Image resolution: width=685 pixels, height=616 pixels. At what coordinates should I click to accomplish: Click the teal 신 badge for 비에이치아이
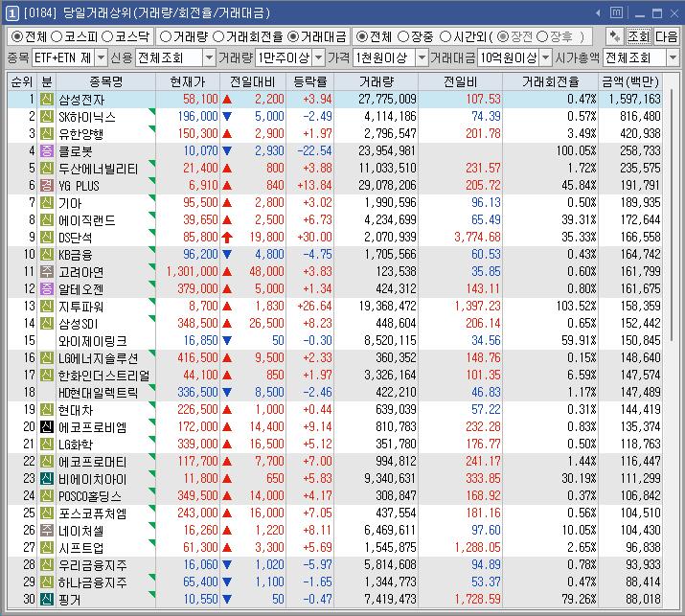coord(47,478)
